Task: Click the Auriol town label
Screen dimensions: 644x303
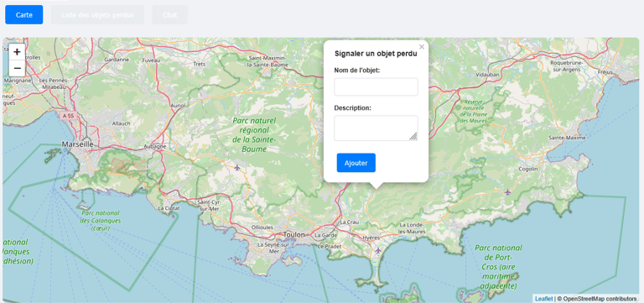Action: coord(179,106)
